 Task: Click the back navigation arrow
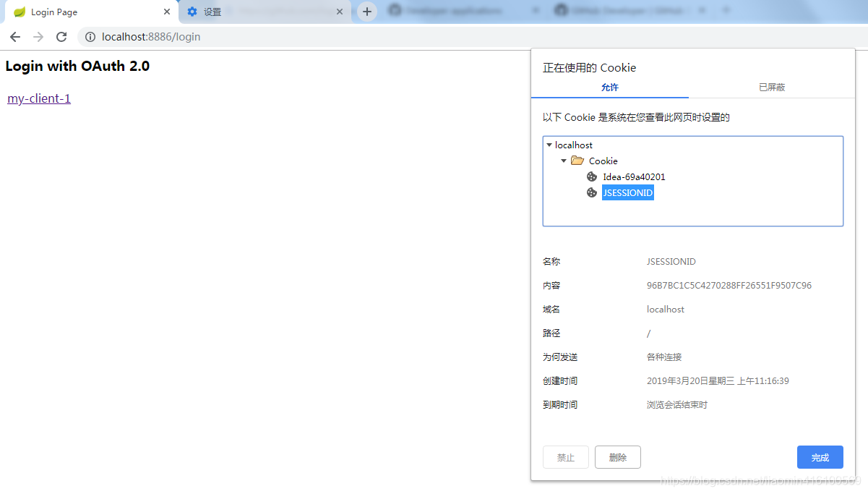coord(15,37)
